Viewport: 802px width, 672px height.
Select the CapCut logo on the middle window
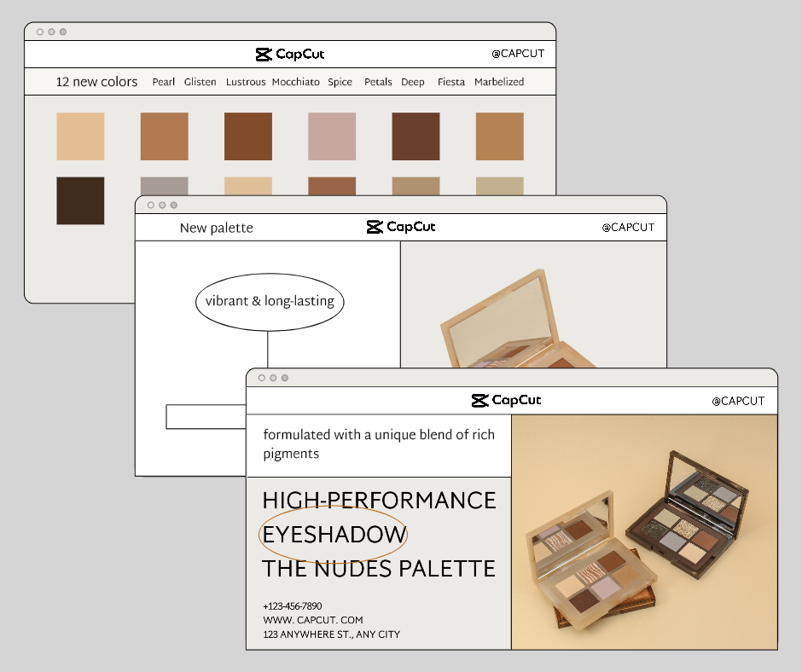tap(399, 227)
